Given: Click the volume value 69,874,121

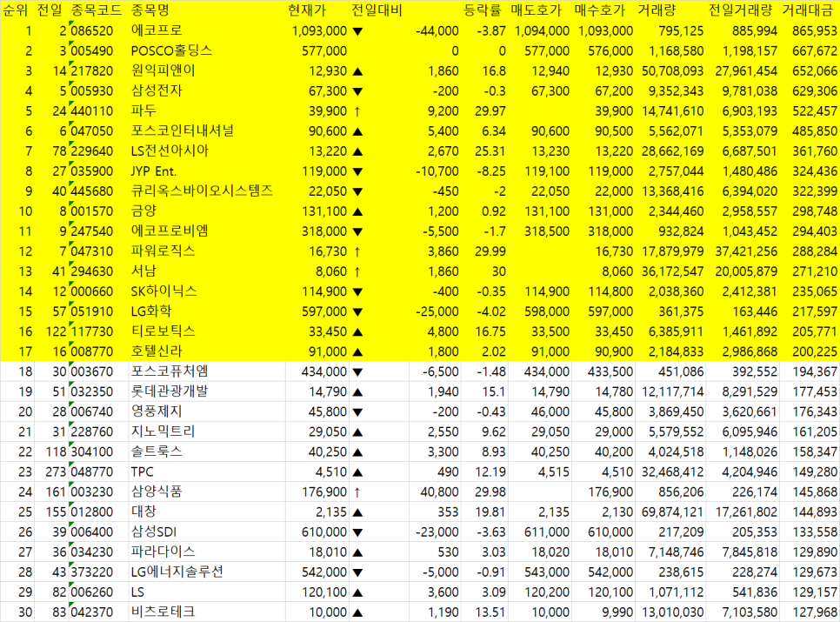Looking at the screenshot, I should pyautogui.click(x=673, y=512).
